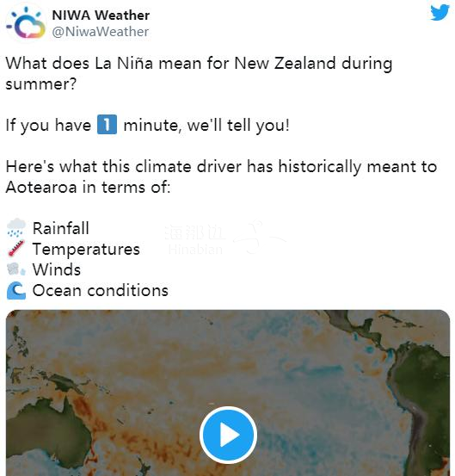Click the wind emoji beside Winds
Image resolution: width=455 pixels, height=476 pixels.
tap(16, 269)
